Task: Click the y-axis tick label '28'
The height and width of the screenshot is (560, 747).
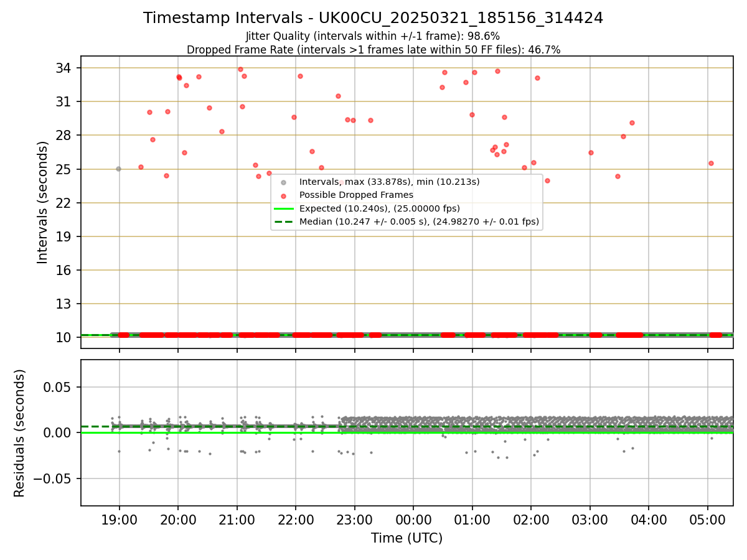Action: click(63, 135)
